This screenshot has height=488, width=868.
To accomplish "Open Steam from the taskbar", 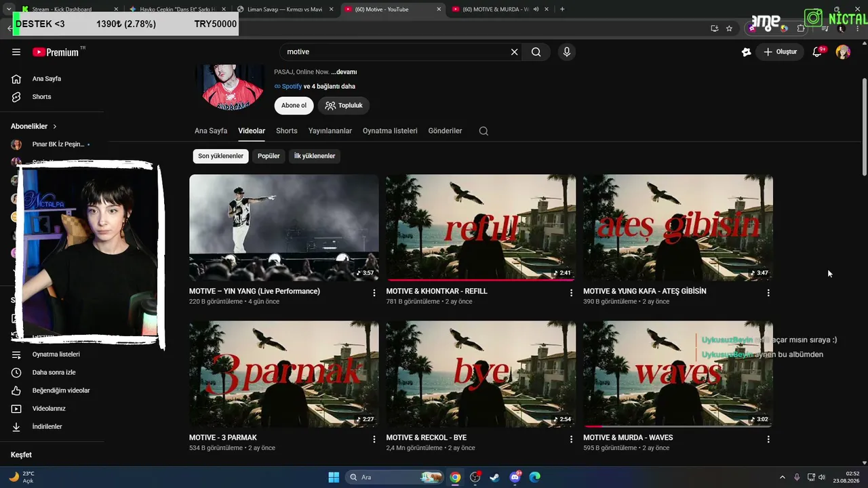I will pos(495,477).
